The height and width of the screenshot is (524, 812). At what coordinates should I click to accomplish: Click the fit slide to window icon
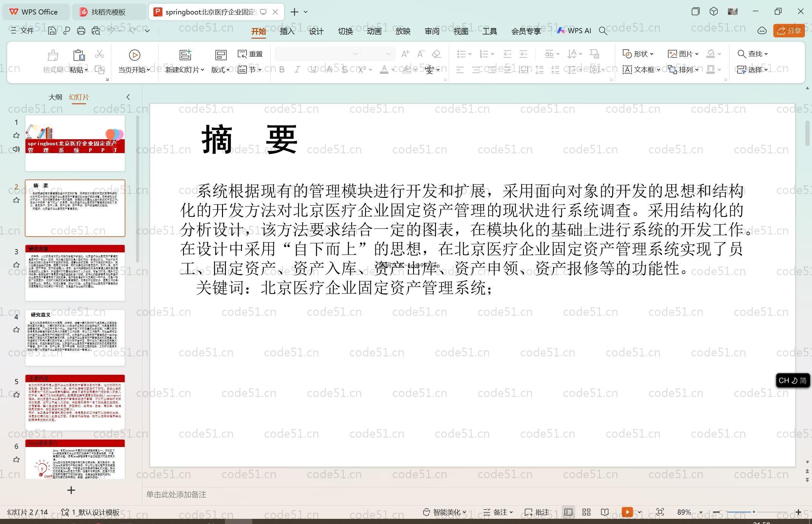[x=660, y=512]
